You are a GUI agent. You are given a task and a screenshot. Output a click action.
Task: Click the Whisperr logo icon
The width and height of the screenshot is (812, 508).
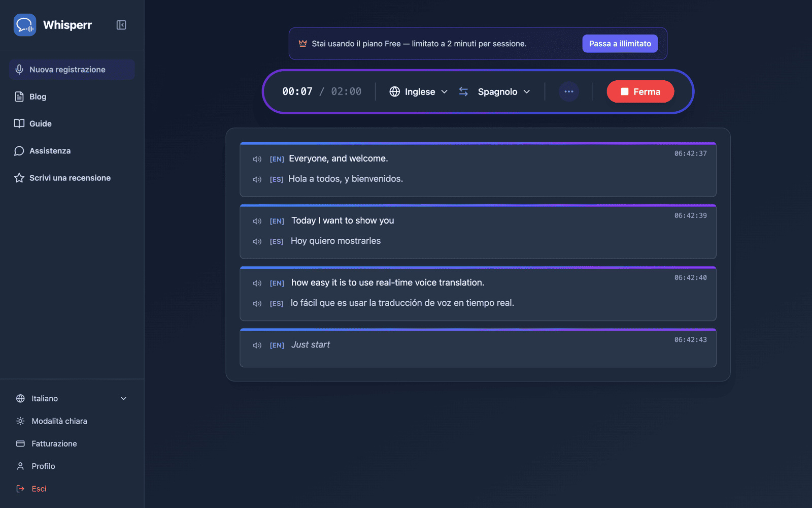pyautogui.click(x=25, y=25)
